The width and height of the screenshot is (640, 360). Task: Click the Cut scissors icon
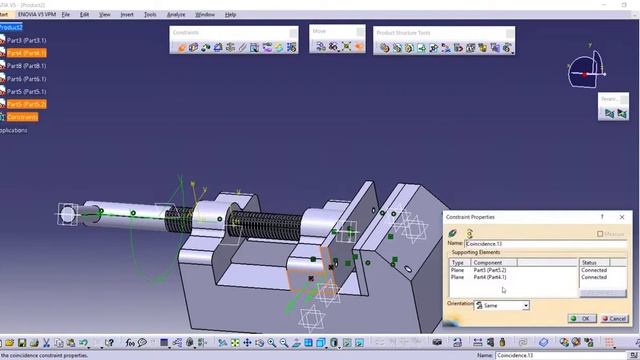point(47,343)
